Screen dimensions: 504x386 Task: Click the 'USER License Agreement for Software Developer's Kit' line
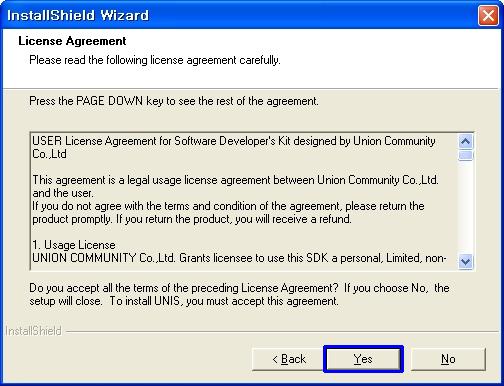(234, 147)
